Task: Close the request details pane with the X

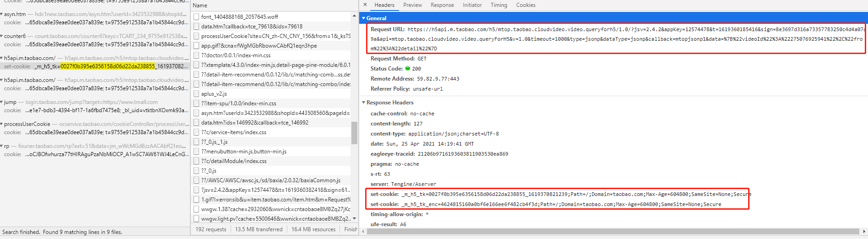Action: 365,5
